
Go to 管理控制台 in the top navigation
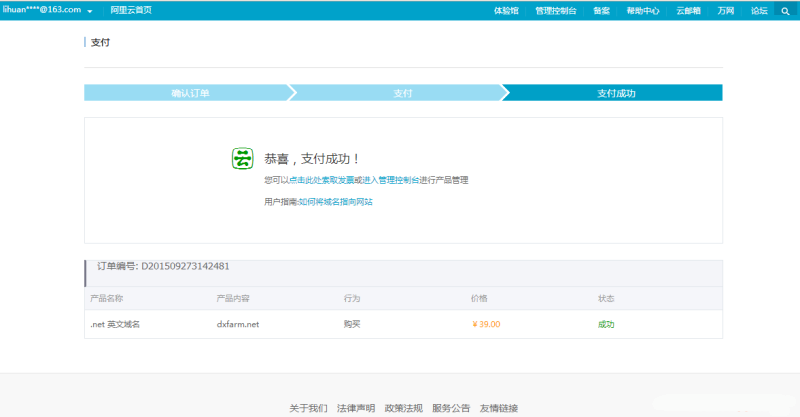pos(556,11)
